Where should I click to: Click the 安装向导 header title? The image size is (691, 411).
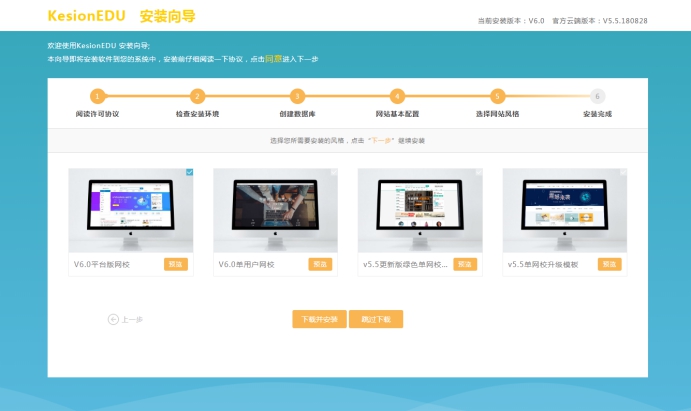pyautogui.click(x=167, y=16)
